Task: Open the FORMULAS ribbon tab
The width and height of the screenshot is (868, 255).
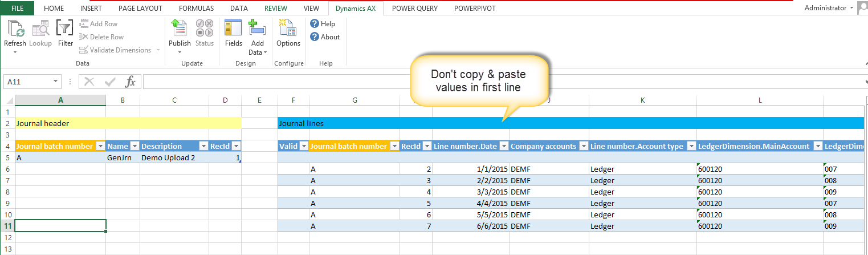Action: tap(197, 9)
